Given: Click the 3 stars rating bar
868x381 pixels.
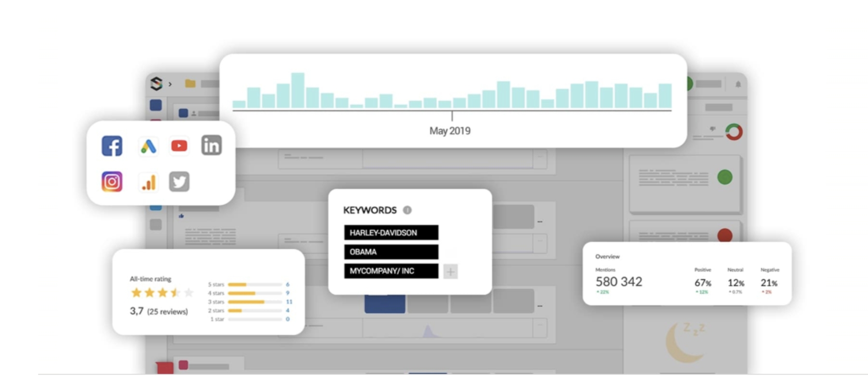Looking at the screenshot, I should [255, 302].
